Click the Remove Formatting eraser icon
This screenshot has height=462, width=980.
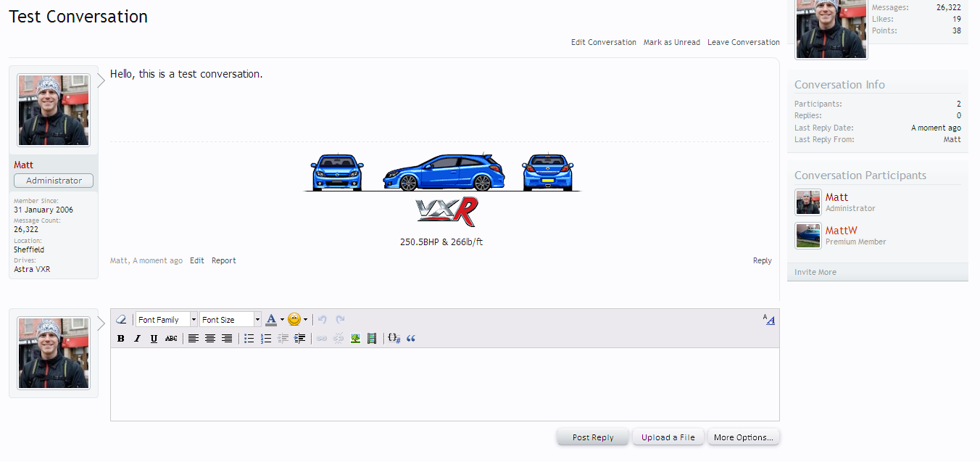tap(121, 319)
